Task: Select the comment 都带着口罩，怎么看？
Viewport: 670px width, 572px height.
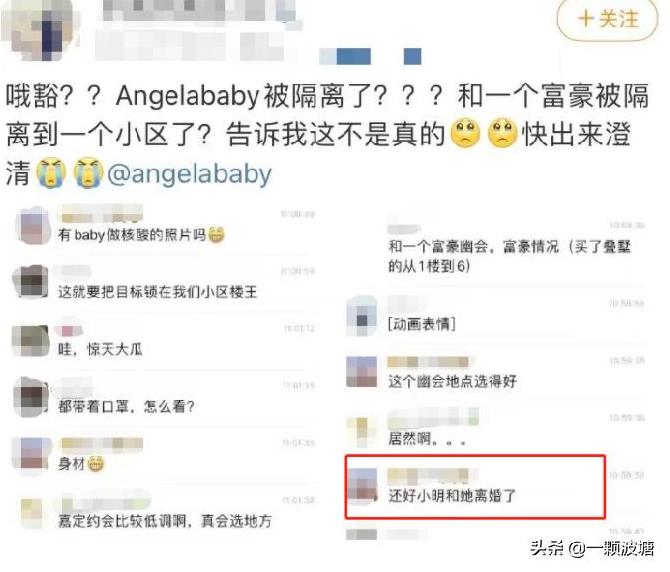Action: (126, 406)
